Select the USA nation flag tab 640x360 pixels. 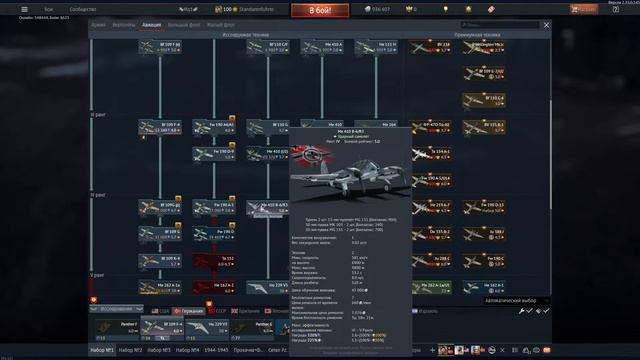click(x=160, y=311)
